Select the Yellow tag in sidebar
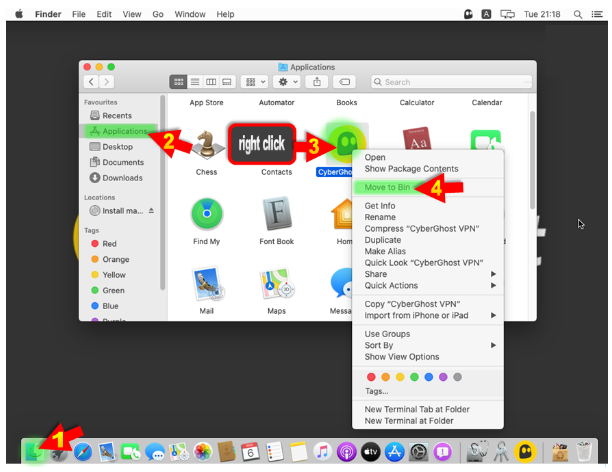The width and height of the screenshot is (612, 472). (x=108, y=275)
